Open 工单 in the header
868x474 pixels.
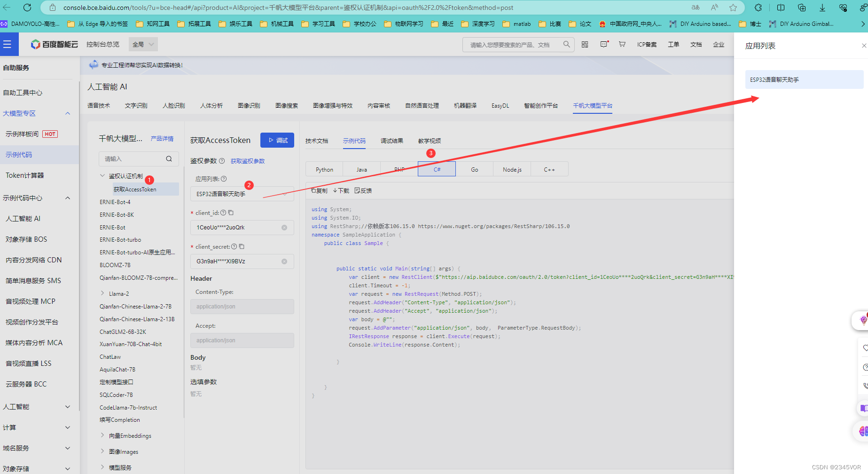point(673,44)
